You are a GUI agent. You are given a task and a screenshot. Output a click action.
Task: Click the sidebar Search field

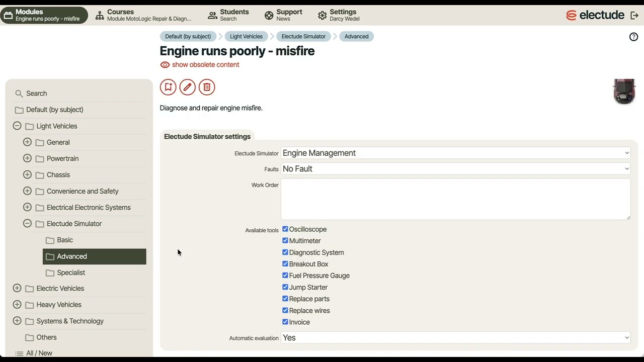[79, 94]
